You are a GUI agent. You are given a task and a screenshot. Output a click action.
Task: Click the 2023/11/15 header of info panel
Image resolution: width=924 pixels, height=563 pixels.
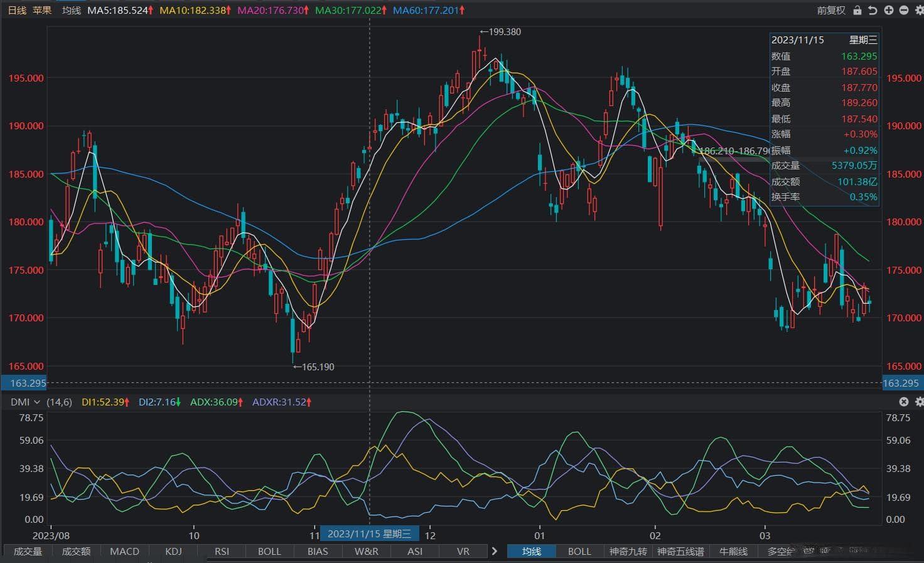[x=824, y=40]
